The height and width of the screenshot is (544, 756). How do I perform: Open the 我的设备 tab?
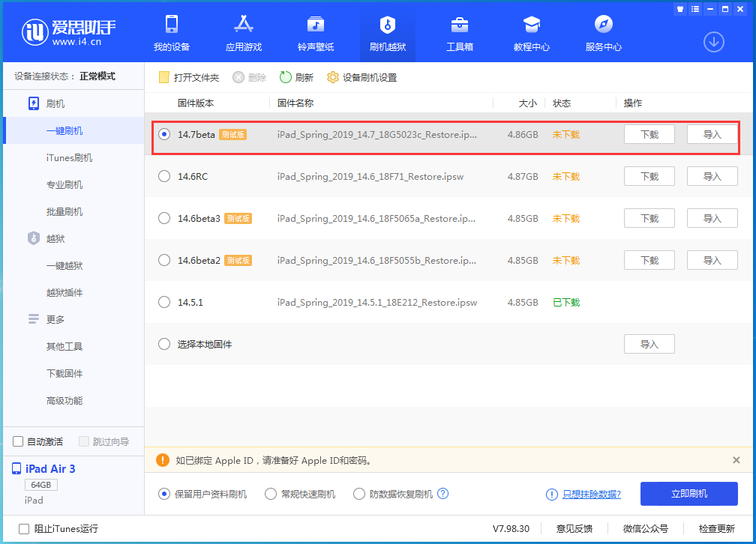[172, 33]
